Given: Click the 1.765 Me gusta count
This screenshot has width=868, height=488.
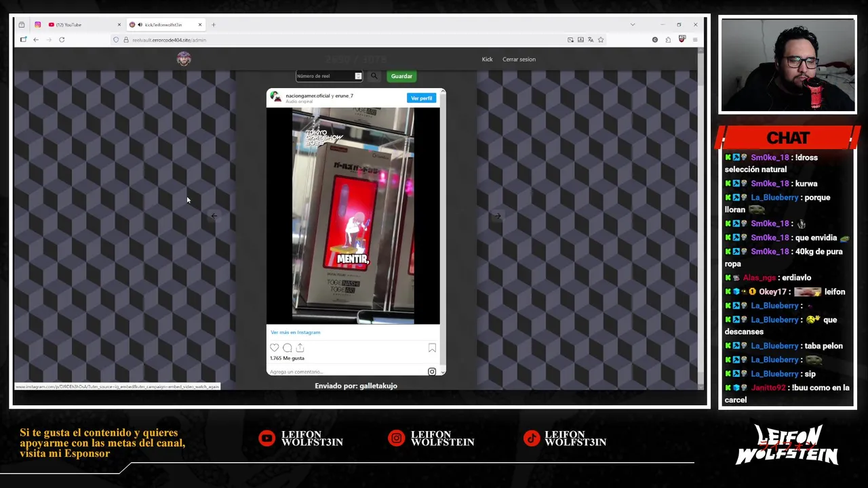Looking at the screenshot, I should (x=287, y=358).
